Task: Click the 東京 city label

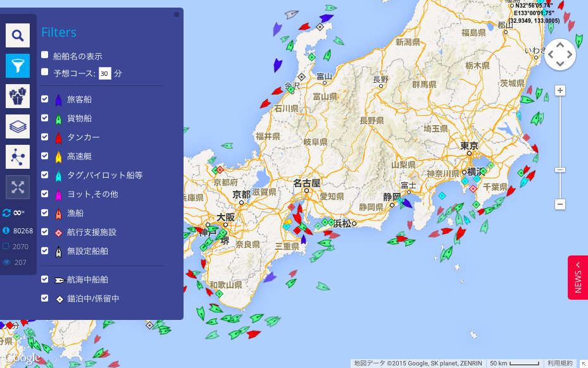Action: [x=469, y=145]
